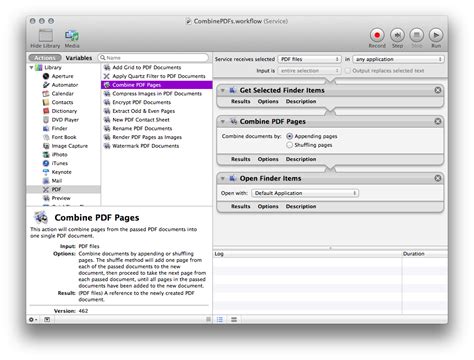
Task: Select Combine PDF Pages in actions list
Action: pos(157,85)
